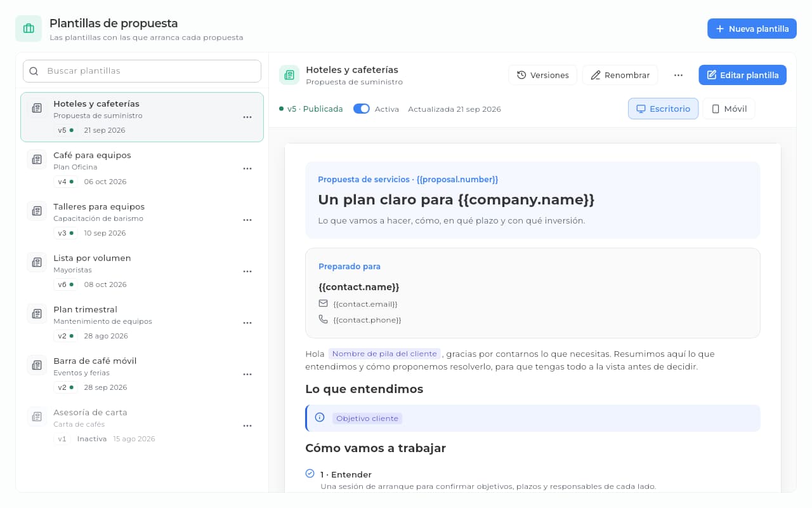Click the document icon of Talleres para equipos
The image size is (812, 508).
click(x=37, y=211)
